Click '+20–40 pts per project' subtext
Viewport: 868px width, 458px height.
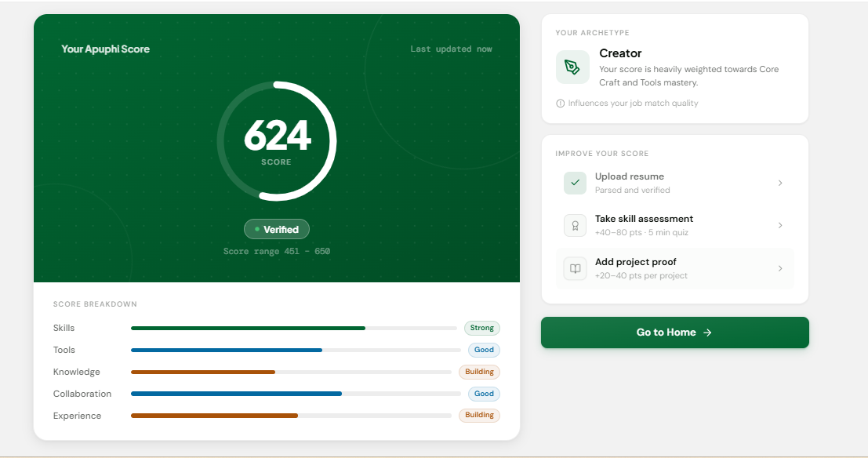click(x=641, y=276)
